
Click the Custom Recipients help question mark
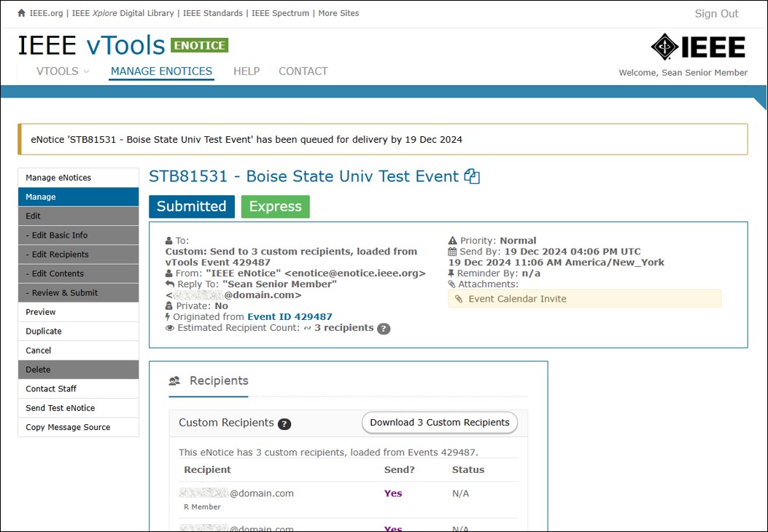pyautogui.click(x=284, y=424)
